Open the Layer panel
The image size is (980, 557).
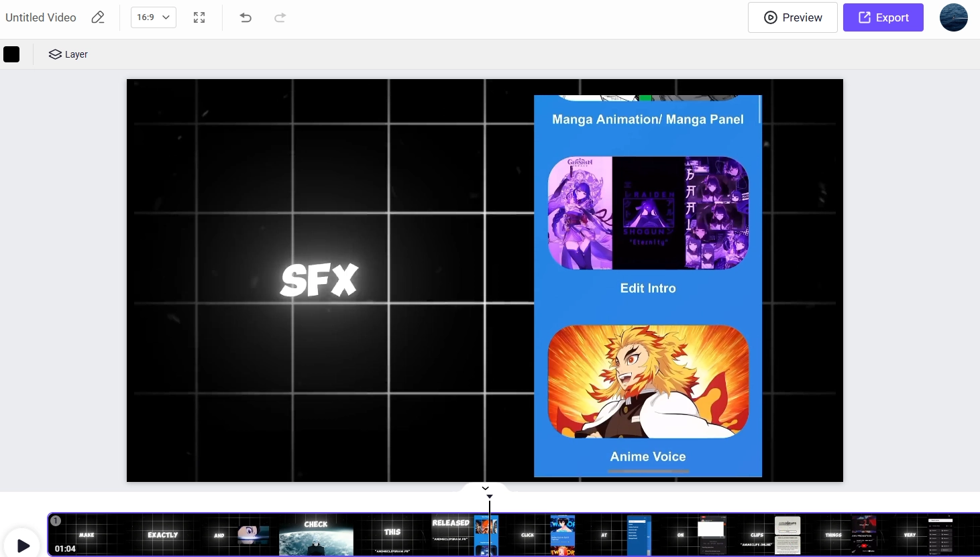[x=68, y=54]
